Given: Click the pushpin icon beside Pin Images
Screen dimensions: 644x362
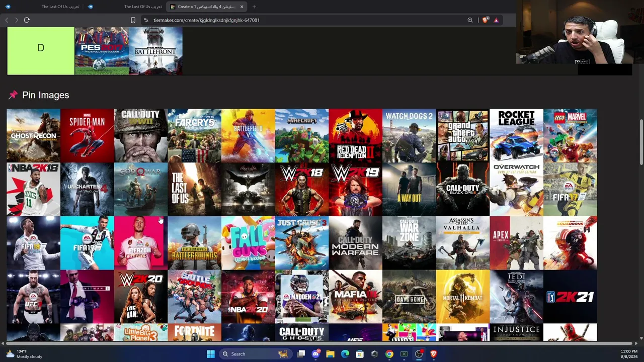Looking at the screenshot, I should [13, 95].
